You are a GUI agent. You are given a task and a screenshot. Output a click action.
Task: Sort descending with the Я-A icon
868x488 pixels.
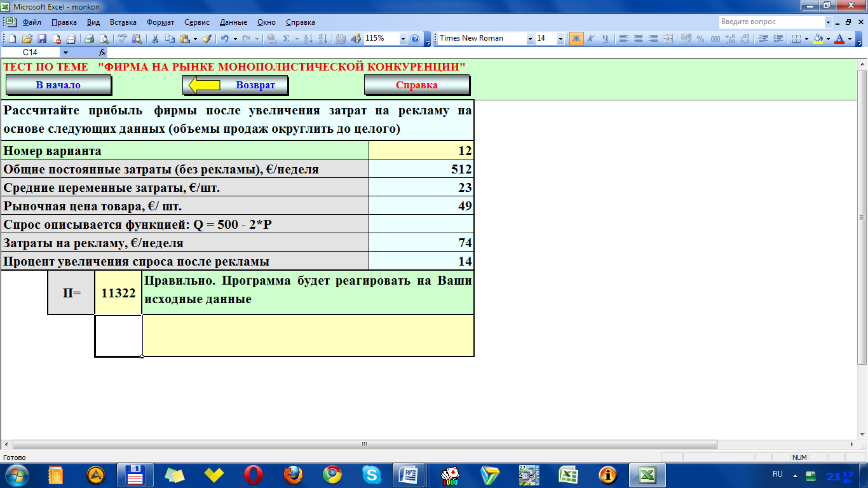coord(323,39)
